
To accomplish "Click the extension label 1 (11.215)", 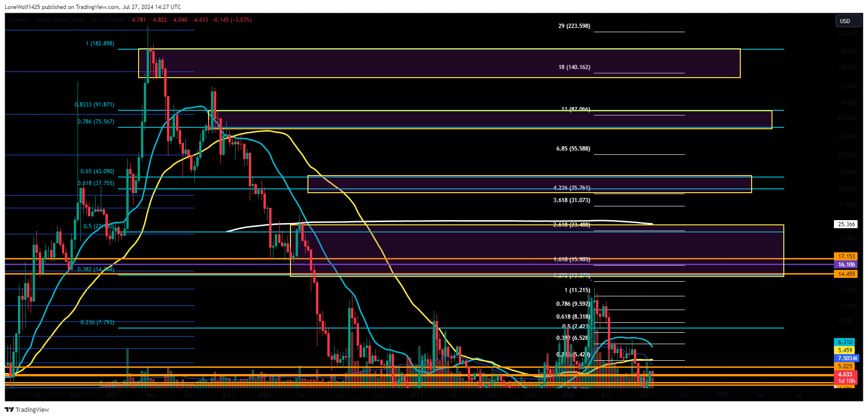I will 578,290.
